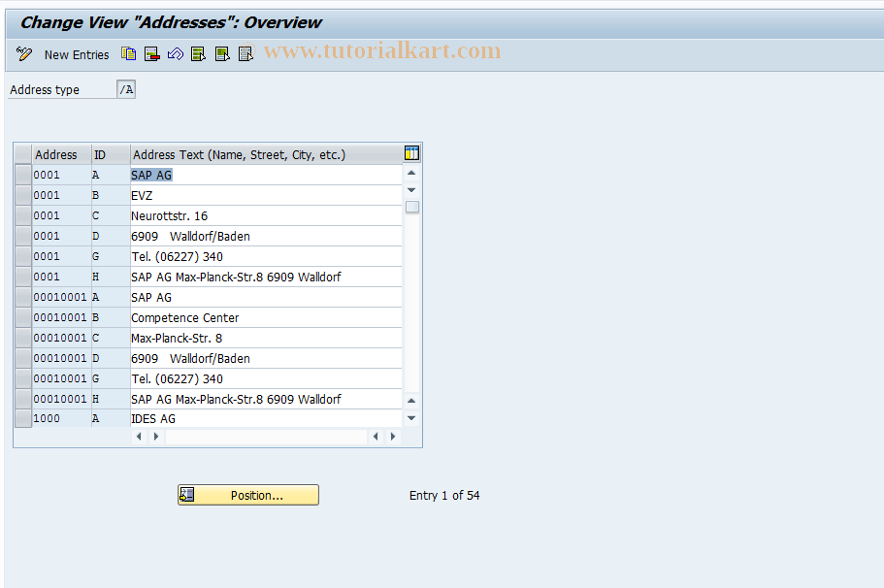Click the Tel. (06227) 340 cell for 0001
The width and height of the screenshot is (884, 588).
click(x=266, y=256)
